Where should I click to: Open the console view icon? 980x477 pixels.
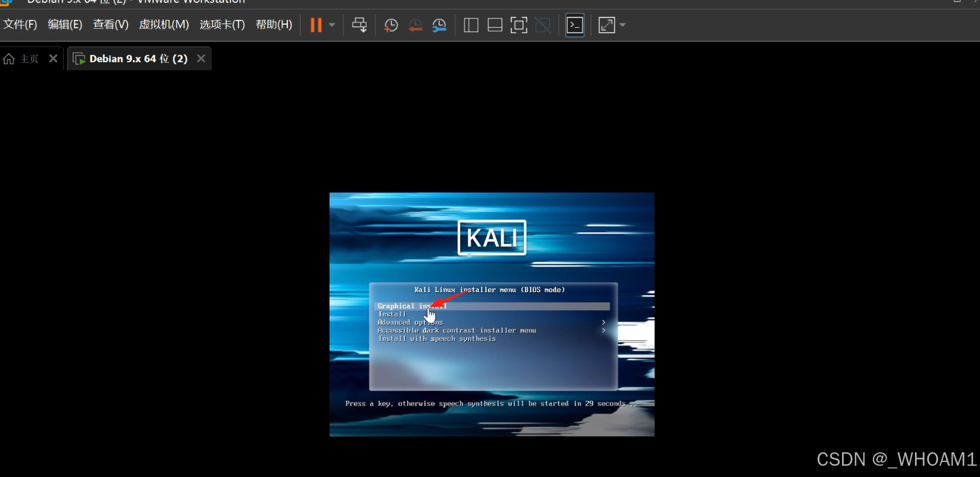pos(575,25)
